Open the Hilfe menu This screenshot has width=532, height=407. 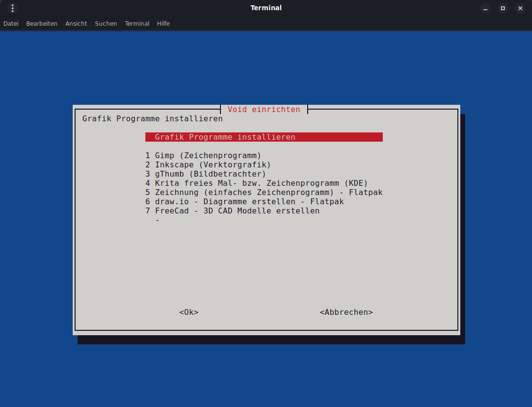coord(163,23)
